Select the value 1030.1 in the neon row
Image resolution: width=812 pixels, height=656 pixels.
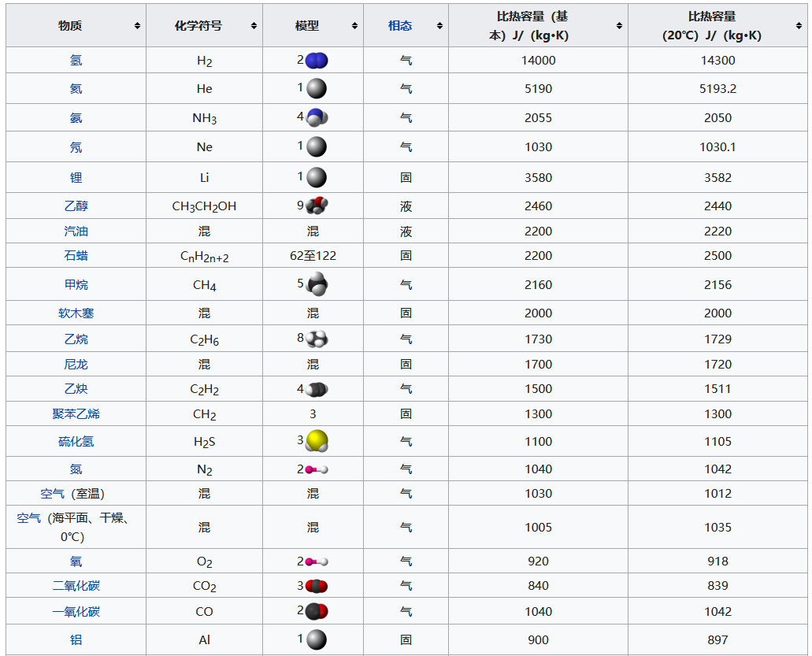click(717, 146)
